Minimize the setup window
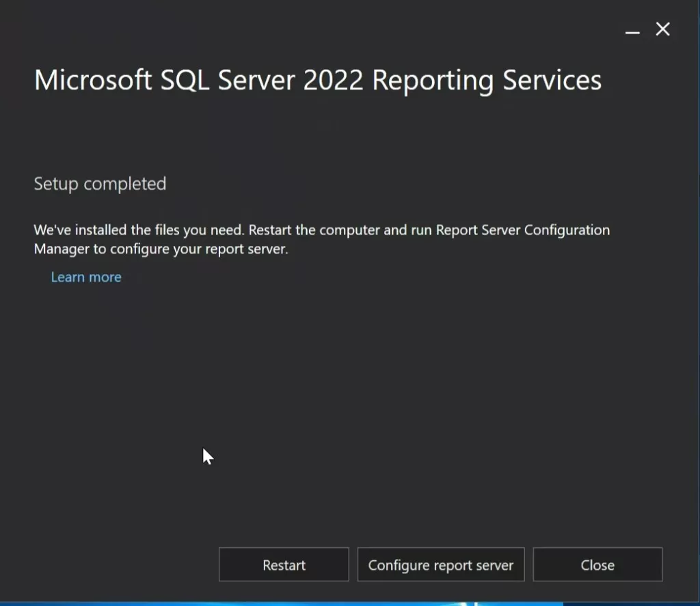Viewport: 700px width, 606px height. point(632,31)
